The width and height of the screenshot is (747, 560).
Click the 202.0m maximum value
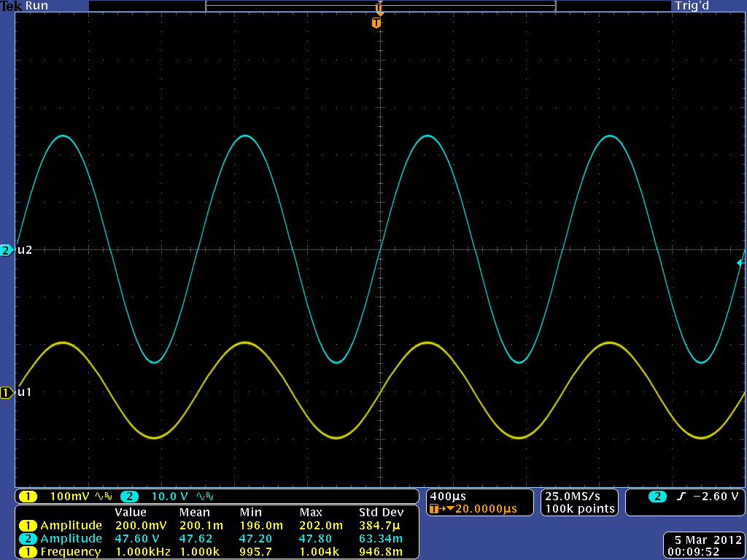click(x=321, y=526)
